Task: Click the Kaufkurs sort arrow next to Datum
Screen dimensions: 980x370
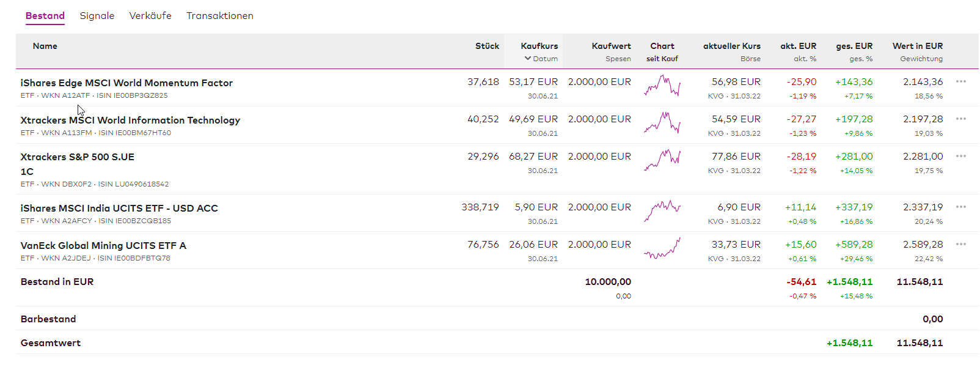Action: (528, 59)
